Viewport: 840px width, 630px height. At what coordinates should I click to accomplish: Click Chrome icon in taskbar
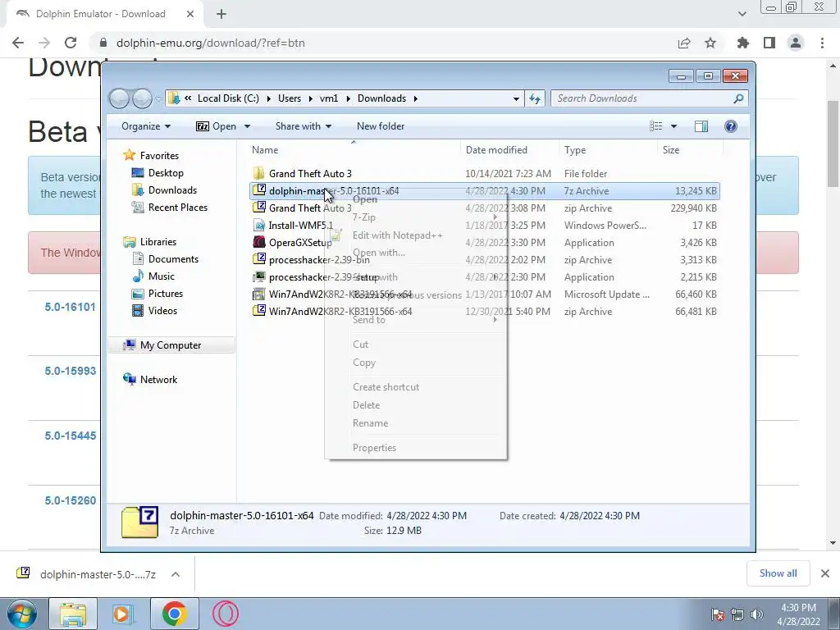[174, 614]
